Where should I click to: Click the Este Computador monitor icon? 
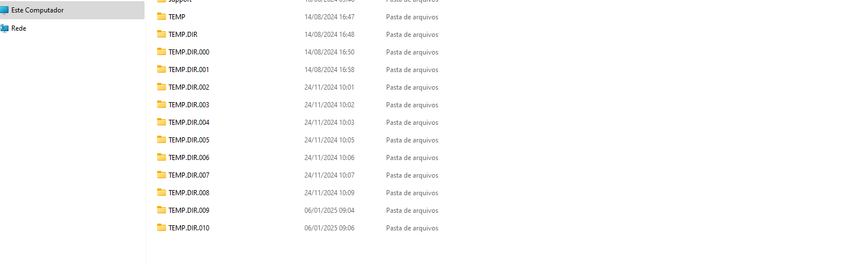pos(4,10)
